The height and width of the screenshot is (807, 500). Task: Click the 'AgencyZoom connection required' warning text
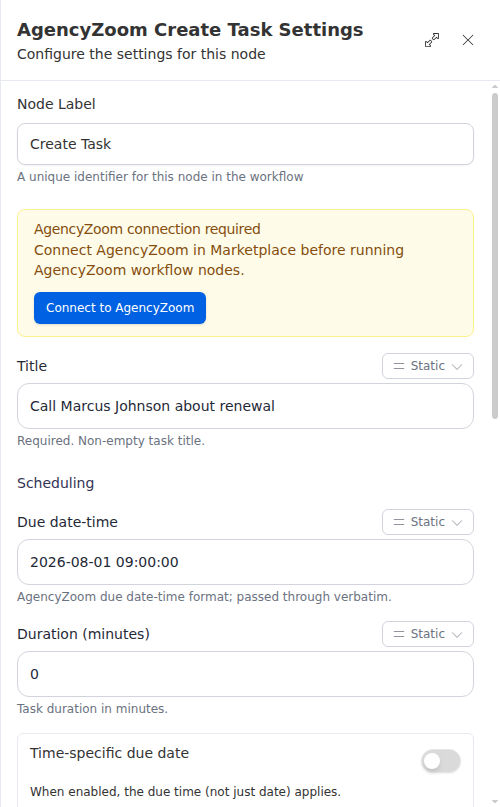point(147,229)
